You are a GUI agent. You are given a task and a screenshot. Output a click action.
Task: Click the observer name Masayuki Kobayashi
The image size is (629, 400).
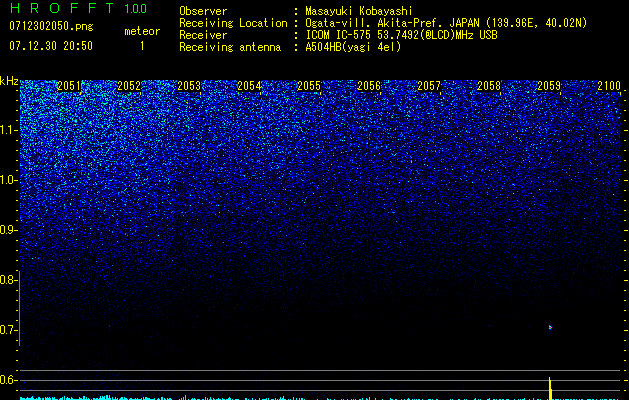point(359,11)
